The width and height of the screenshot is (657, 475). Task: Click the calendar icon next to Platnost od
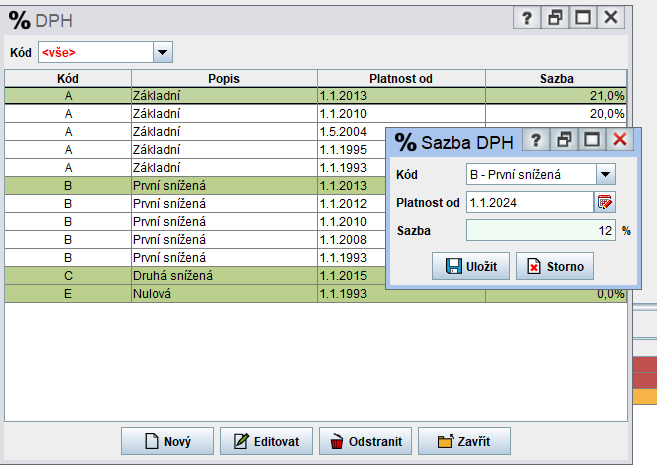coord(605,203)
